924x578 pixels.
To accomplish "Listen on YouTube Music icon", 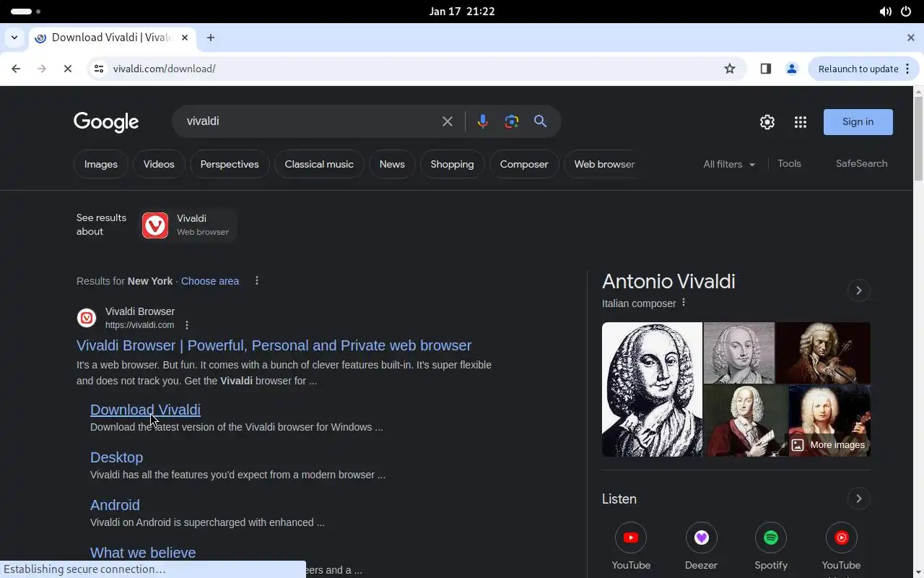I will pos(841,538).
